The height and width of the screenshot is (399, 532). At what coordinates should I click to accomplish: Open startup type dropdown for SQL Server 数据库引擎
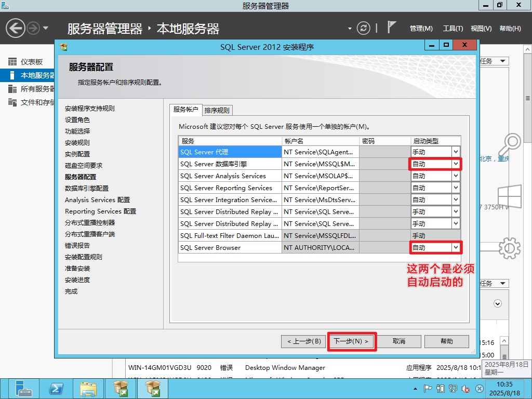pyautogui.click(x=456, y=164)
